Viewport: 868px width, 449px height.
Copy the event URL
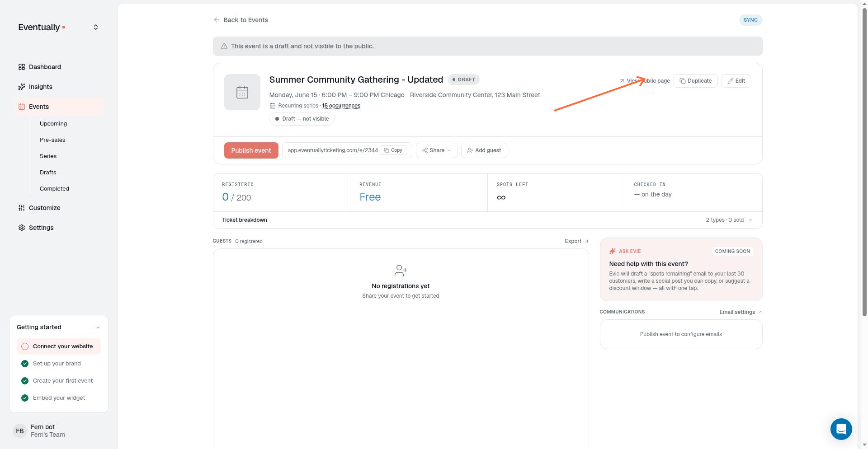pos(393,150)
